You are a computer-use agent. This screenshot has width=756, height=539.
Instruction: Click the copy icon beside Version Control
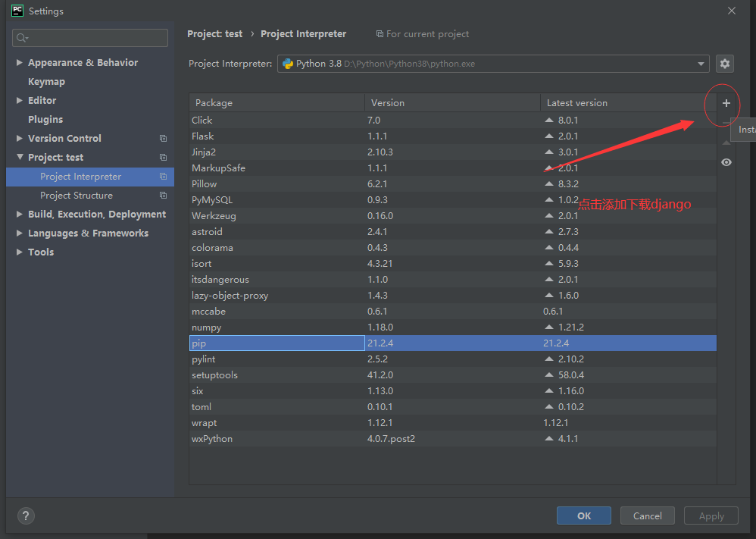pos(163,139)
